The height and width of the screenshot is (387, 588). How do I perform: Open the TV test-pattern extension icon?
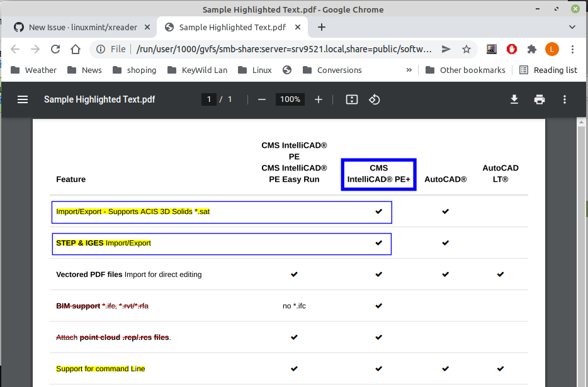coord(492,49)
